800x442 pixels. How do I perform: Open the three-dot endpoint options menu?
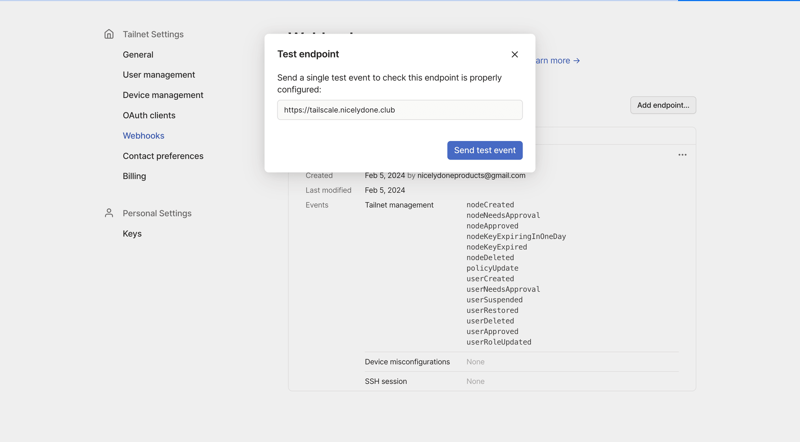tap(682, 155)
